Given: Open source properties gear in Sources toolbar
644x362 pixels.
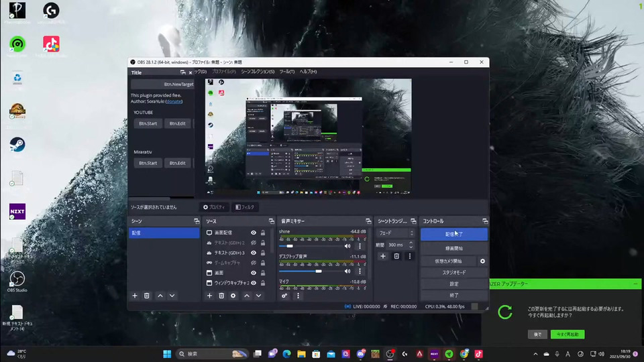Looking at the screenshot, I should point(233,296).
